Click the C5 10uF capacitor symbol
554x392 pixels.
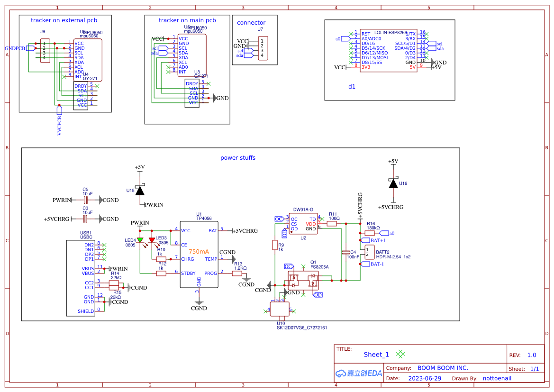pos(85,200)
